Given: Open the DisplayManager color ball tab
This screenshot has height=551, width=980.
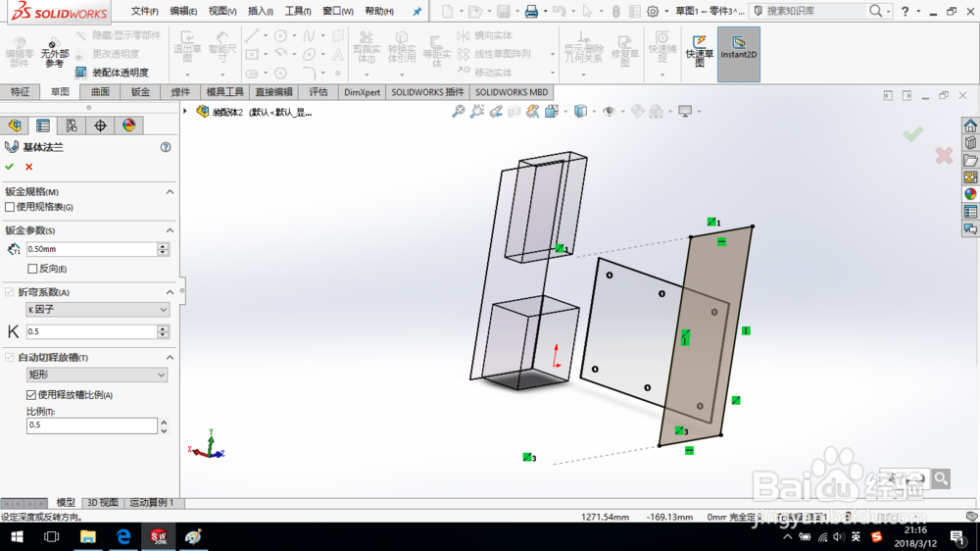Looking at the screenshot, I should (128, 125).
